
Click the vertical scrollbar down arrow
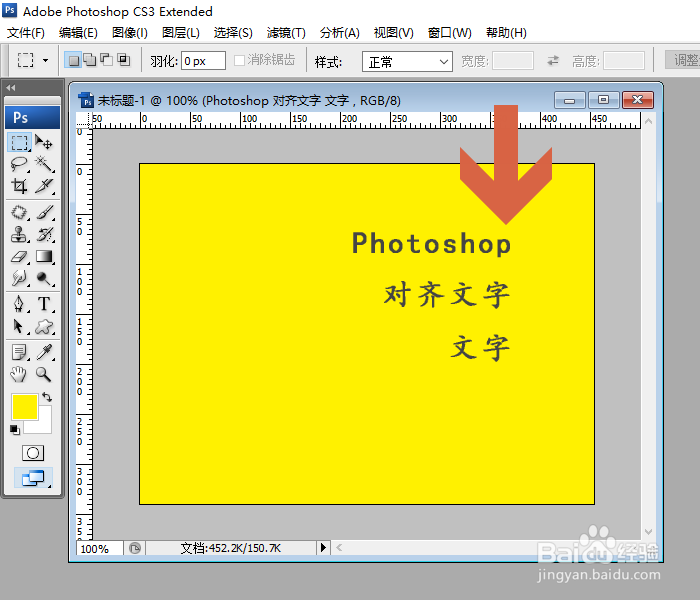coord(649,532)
